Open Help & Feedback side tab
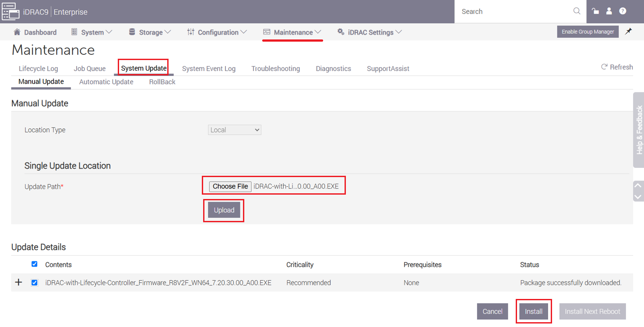Viewport: 644px width, 327px height. pyautogui.click(x=639, y=130)
